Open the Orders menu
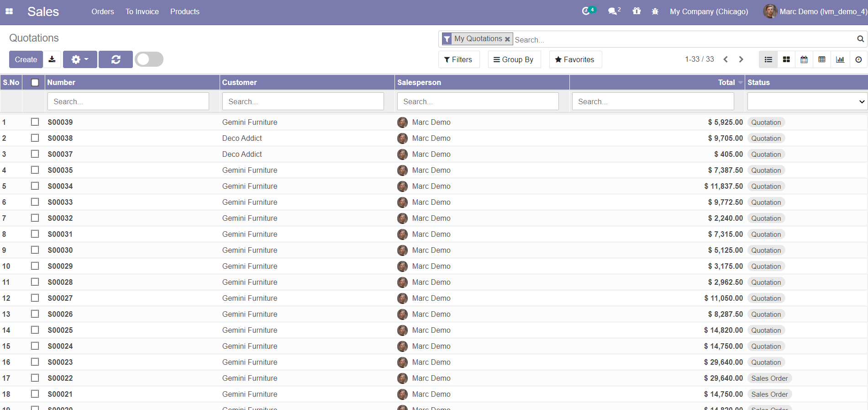Image resolution: width=868 pixels, height=410 pixels. [103, 11]
